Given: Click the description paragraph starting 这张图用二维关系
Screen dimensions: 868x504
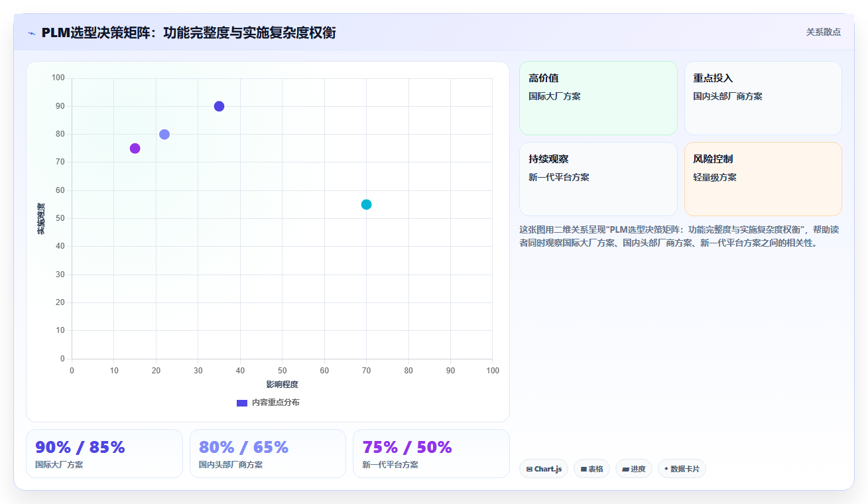Looking at the screenshot, I should pyautogui.click(x=680, y=236).
